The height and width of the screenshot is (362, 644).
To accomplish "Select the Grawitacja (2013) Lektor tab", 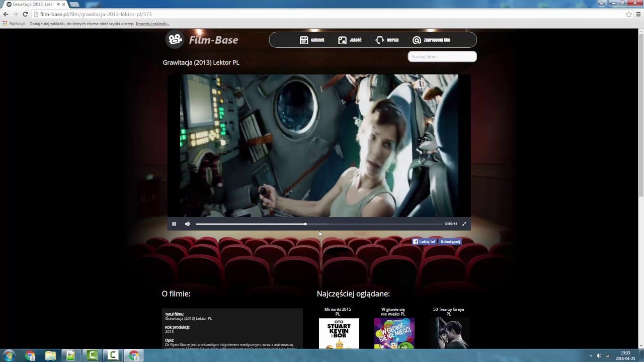I will pyautogui.click(x=33, y=4).
